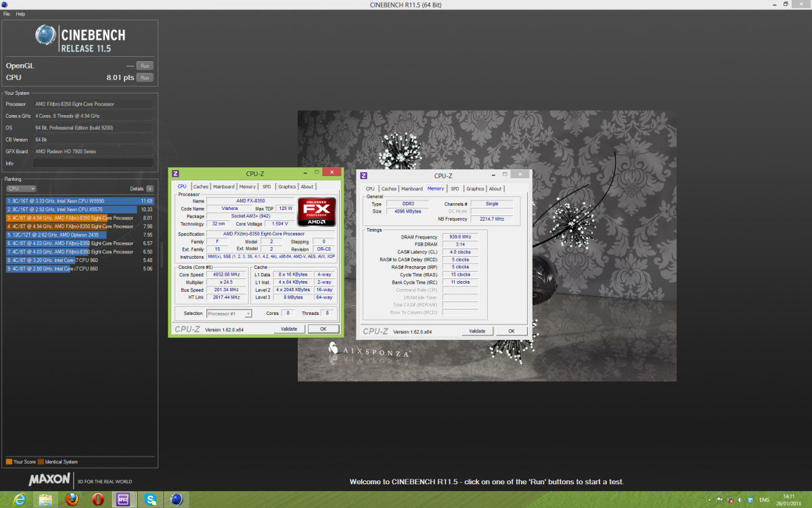Image resolution: width=812 pixels, height=508 pixels.
Task: Open the Processor #1 selection dropdown
Action: [229, 313]
